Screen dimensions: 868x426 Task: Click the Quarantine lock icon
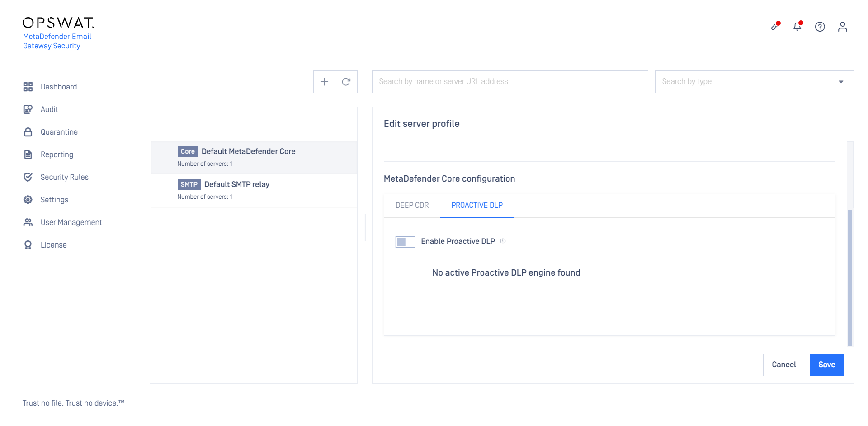(x=28, y=132)
